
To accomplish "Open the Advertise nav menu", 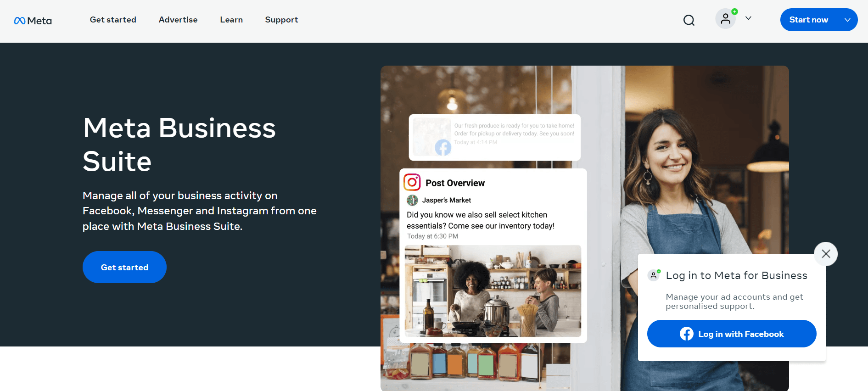I will coord(178,20).
